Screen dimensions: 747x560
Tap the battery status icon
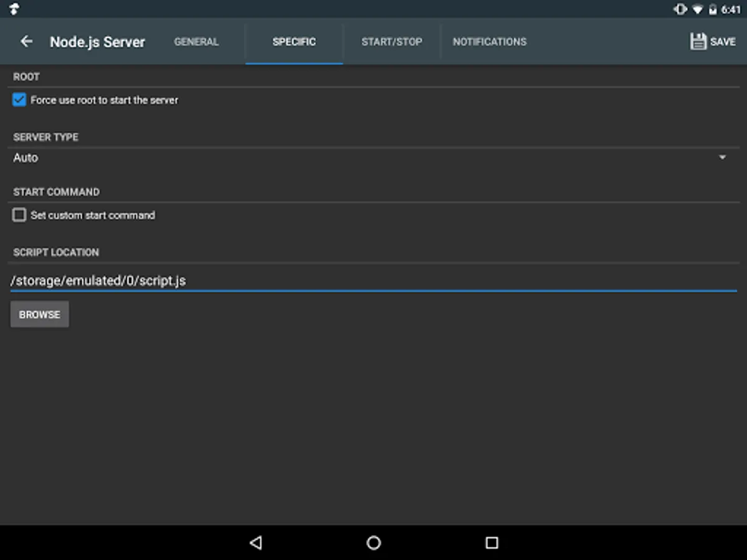(x=713, y=9)
